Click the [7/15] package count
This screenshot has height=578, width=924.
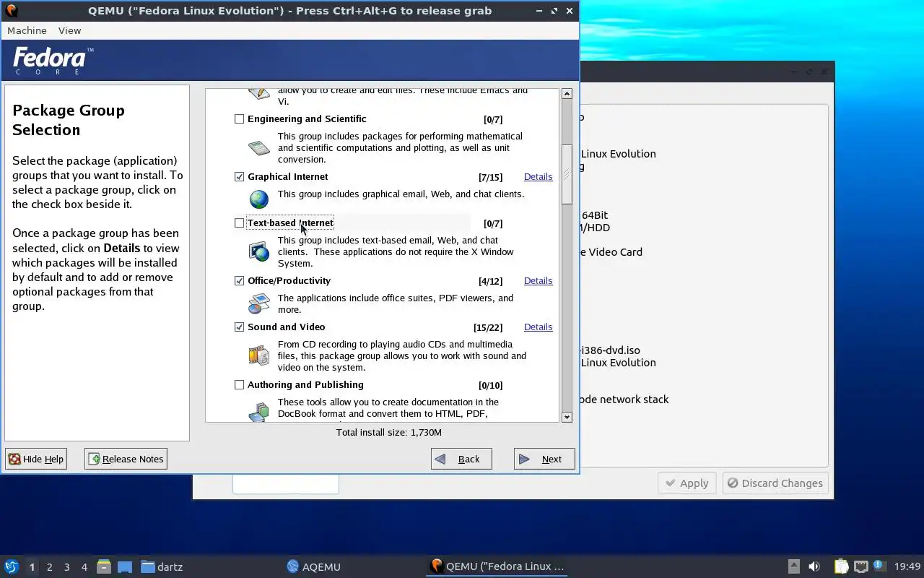click(490, 178)
